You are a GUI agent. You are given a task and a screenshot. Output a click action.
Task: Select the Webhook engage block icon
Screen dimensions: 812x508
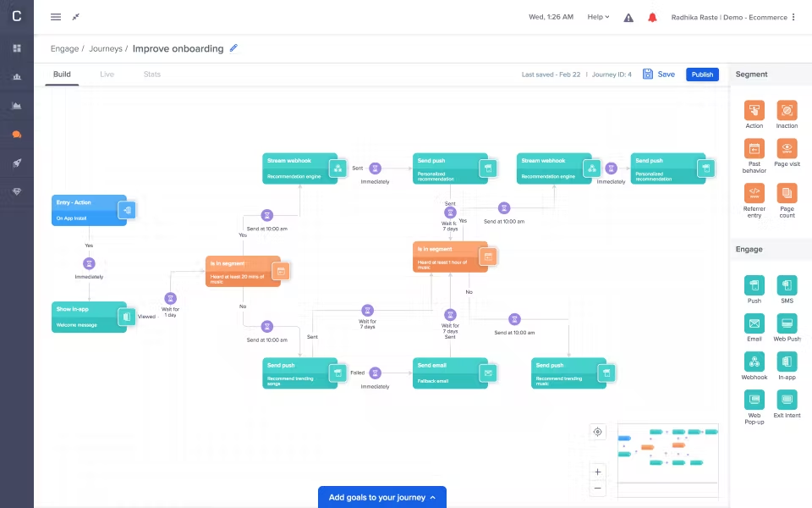tap(754, 362)
